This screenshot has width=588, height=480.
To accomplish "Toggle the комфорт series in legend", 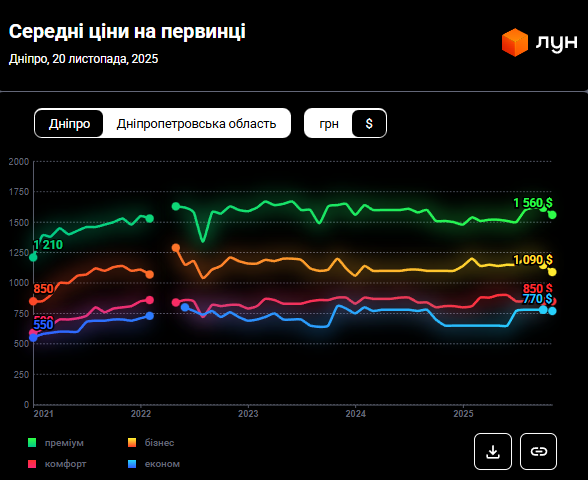I will (57, 464).
